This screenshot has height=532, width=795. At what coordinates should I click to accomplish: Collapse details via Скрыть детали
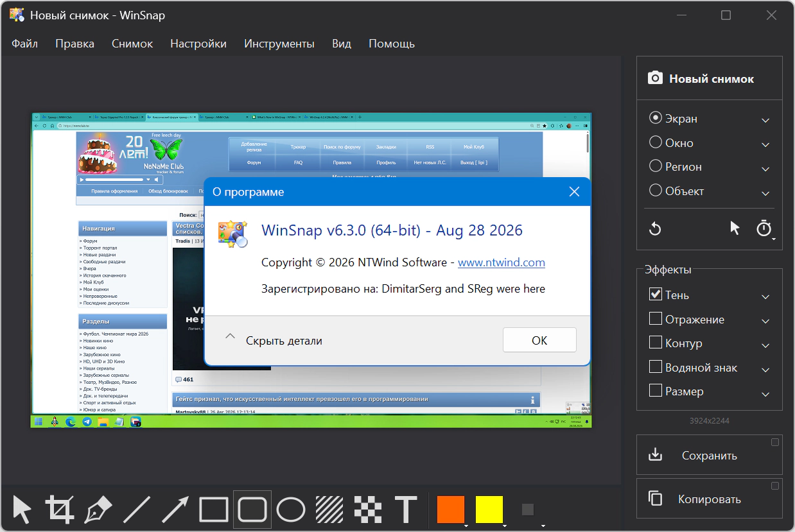point(274,340)
